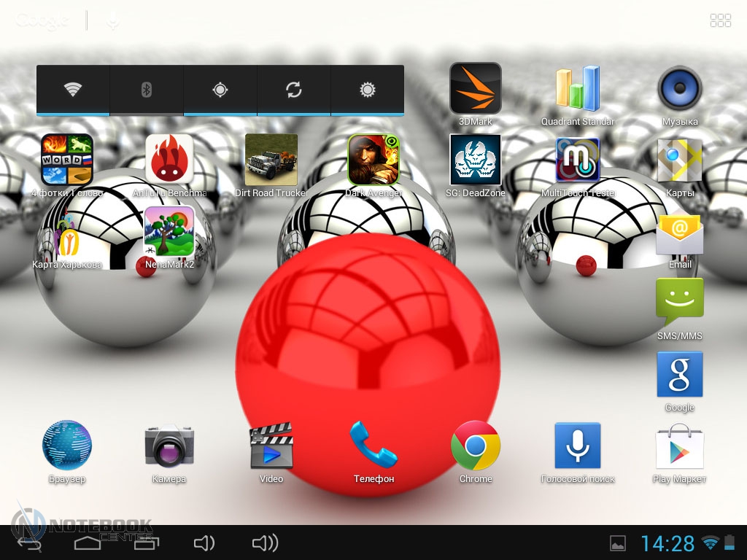The height and width of the screenshot is (560, 747).
Task: Start Google voice search from microphone
Action: (112, 21)
